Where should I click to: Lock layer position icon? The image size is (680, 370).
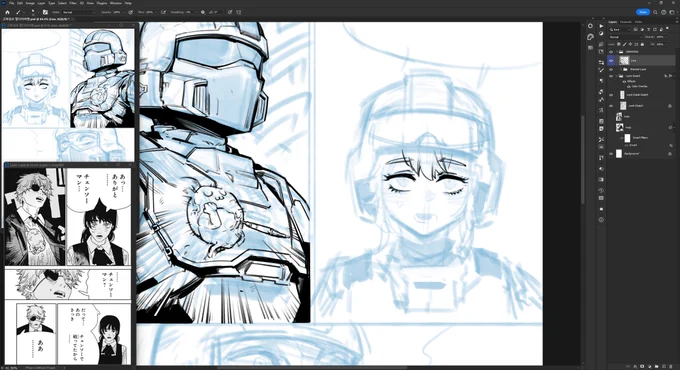pos(630,44)
